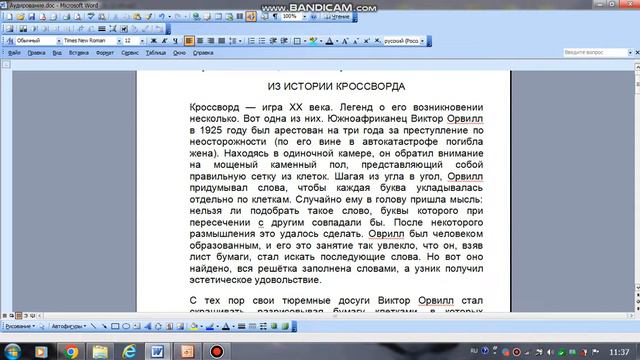Open Print Preview icon
The image size is (640, 360).
pos(77,17)
